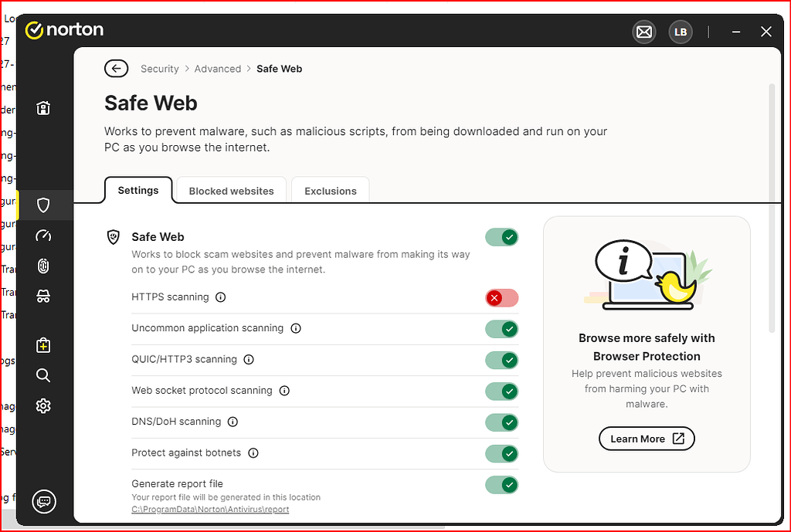The height and width of the screenshot is (532, 791).
Task: Switch to the Blocked websites tab
Action: click(231, 191)
